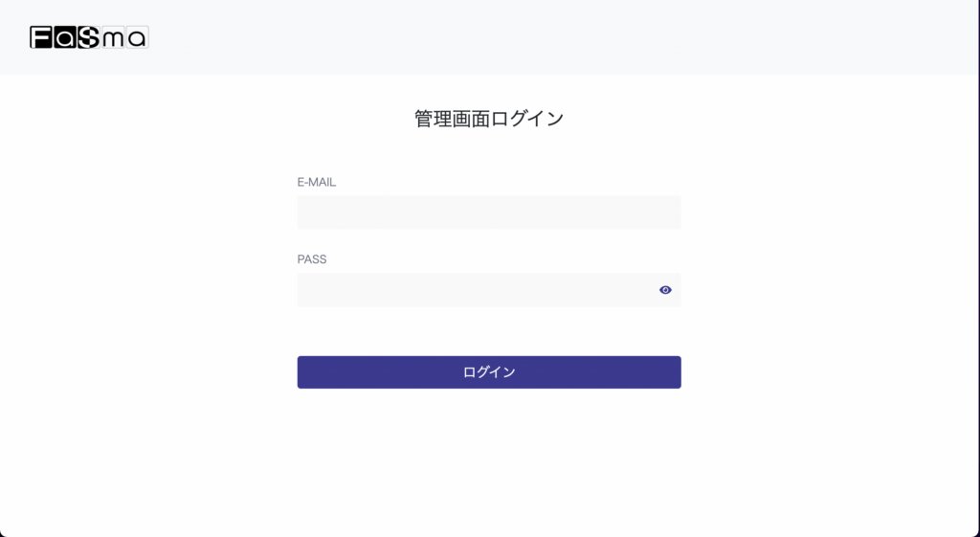Place cursor in the password box

(x=474, y=290)
